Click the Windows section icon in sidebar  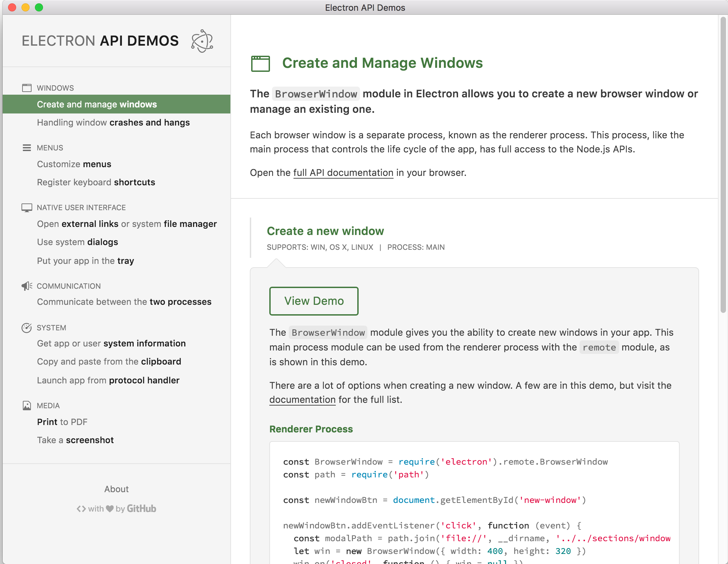(27, 88)
